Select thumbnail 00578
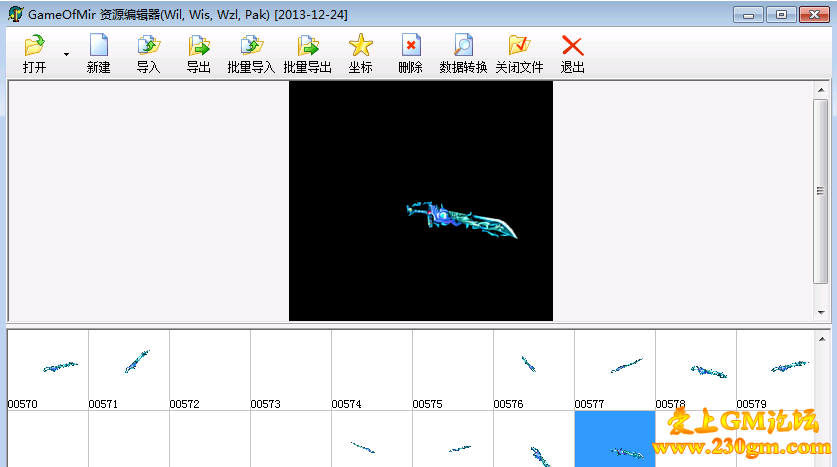This screenshot has width=837, height=467. tap(696, 370)
